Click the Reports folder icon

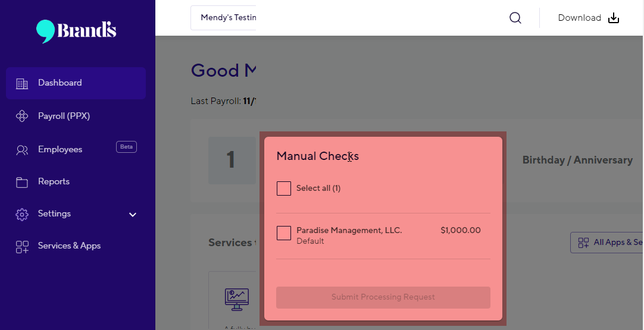[x=22, y=182]
